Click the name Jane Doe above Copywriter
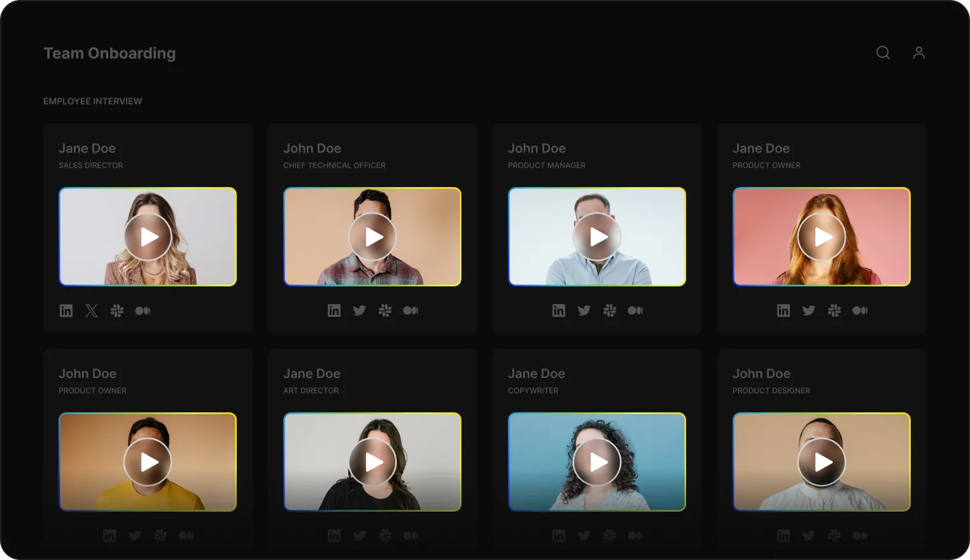Viewport: 970px width, 560px height. point(537,374)
